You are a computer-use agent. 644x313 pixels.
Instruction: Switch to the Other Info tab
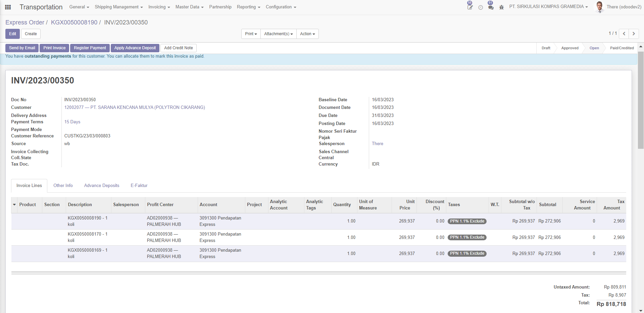(63, 186)
